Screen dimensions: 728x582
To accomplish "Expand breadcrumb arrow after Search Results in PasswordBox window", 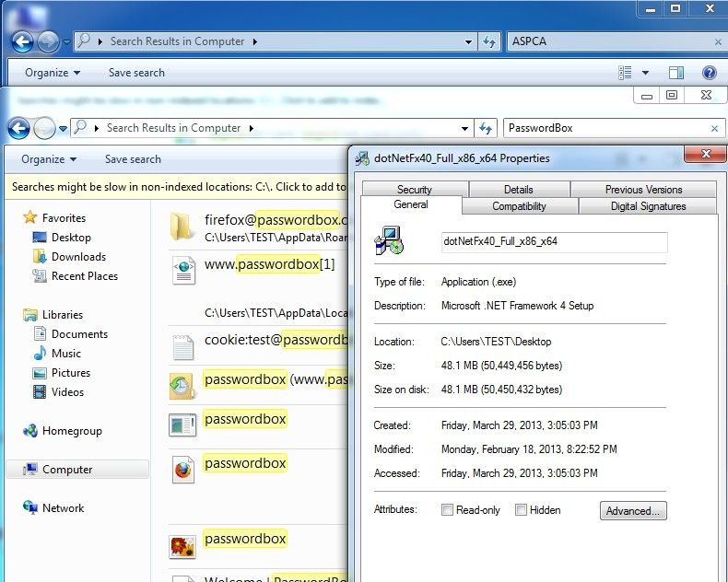I will click(252, 129).
